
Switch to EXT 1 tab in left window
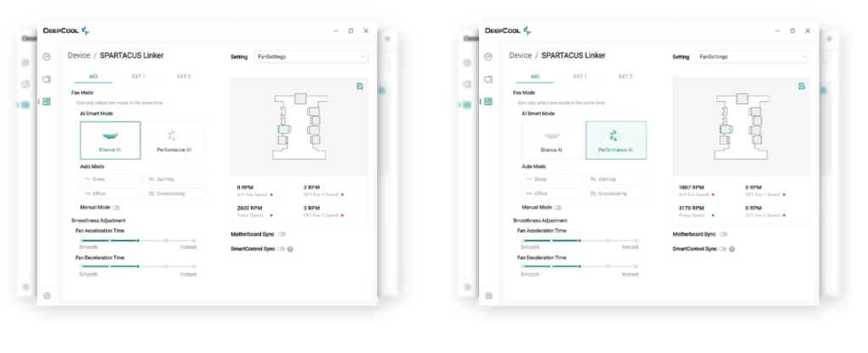(138, 76)
